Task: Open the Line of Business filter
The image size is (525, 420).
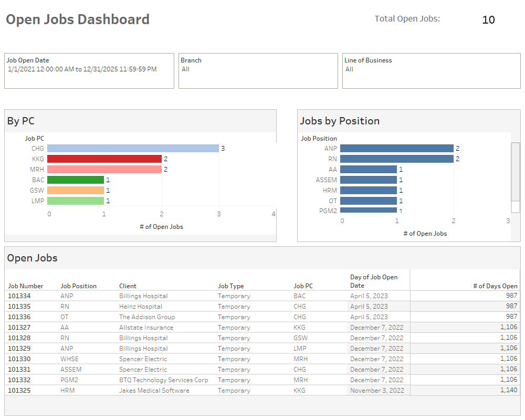Action: point(430,71)
